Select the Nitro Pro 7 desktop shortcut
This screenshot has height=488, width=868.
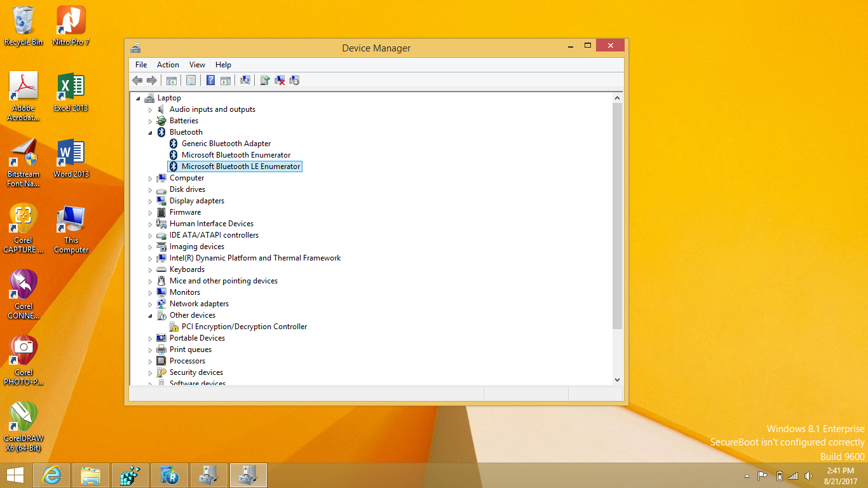pos(71,26)
